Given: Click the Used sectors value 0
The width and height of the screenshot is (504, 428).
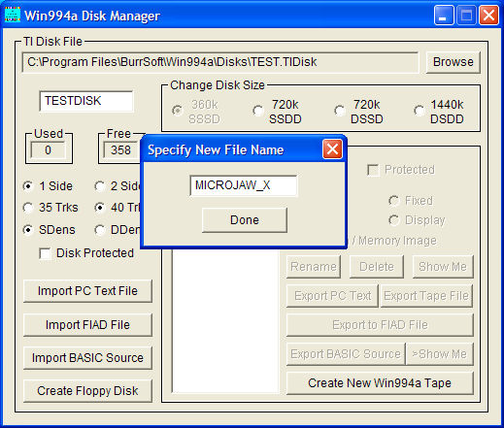Looking at the screenshot, I should (48, 150).
